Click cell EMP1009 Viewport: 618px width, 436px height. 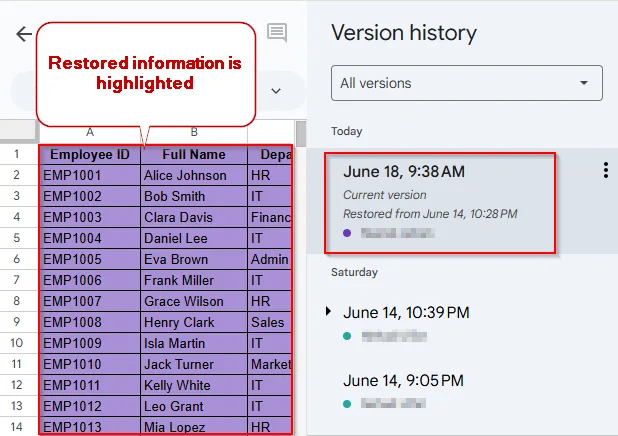[90, 343]
